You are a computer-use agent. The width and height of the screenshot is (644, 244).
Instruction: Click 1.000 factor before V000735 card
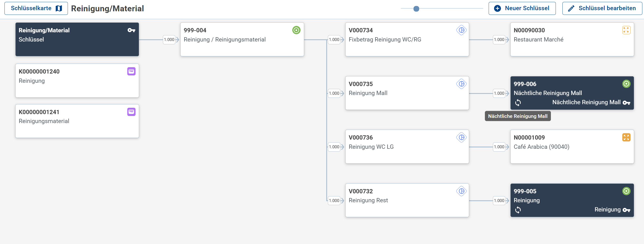[x=334, y=93]
